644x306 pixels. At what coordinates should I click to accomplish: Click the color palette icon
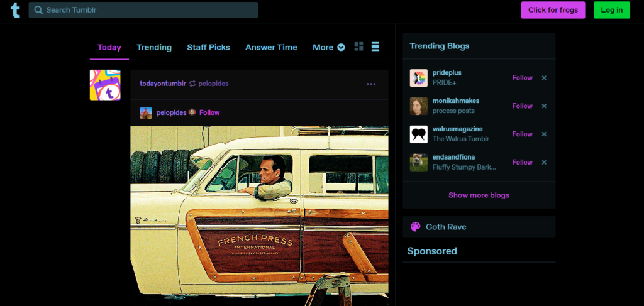pyautogui.click(x=415, y=227)
